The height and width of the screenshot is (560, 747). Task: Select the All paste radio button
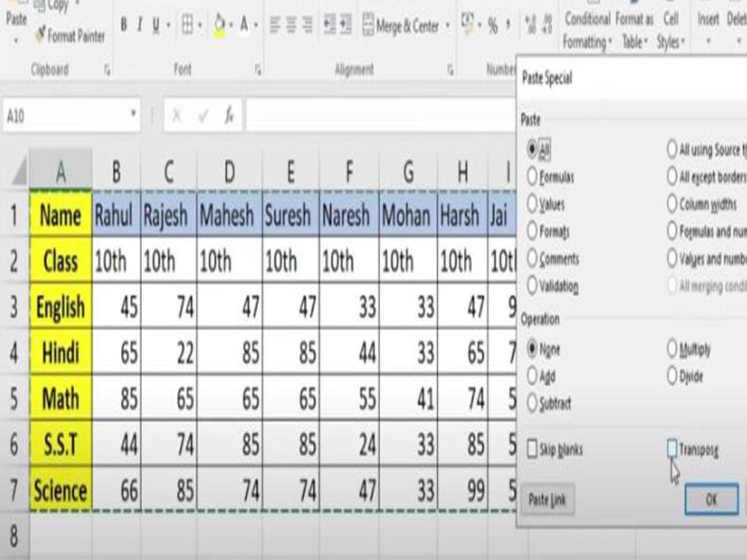532,149
